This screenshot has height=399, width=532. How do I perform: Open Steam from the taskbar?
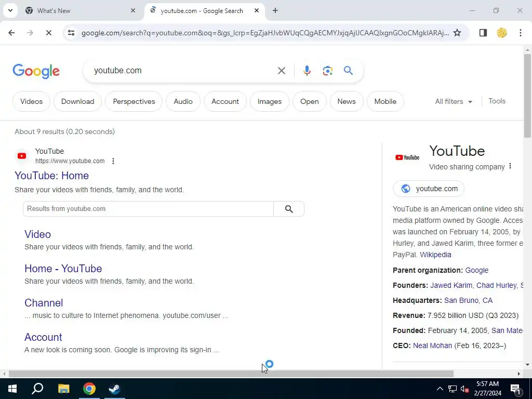tap(115, 389)
